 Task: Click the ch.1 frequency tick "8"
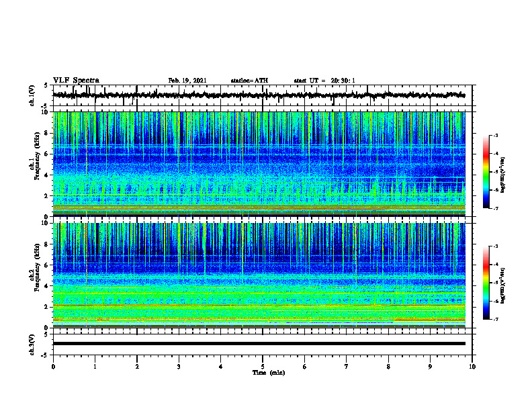46,133
